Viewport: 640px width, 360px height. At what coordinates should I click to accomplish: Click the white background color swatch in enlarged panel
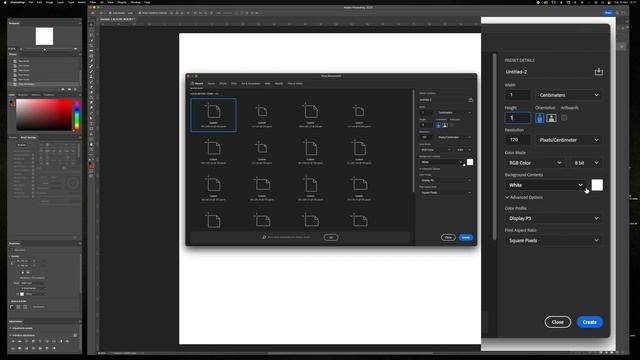pos(597,185)
